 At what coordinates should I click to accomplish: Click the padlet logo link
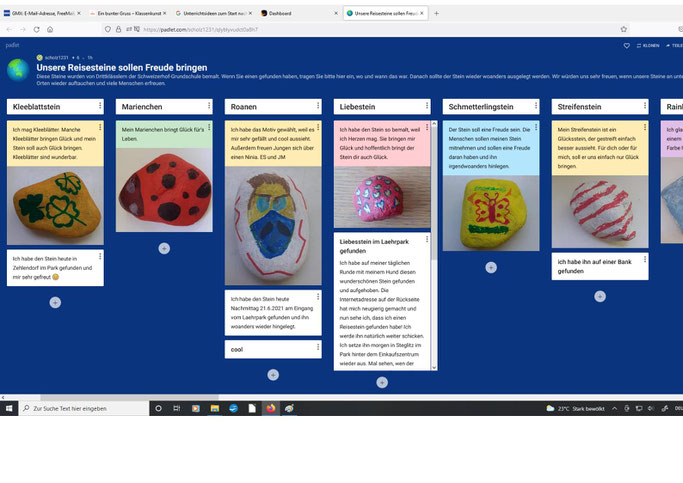pyautogui.click(x=12, y=45)
